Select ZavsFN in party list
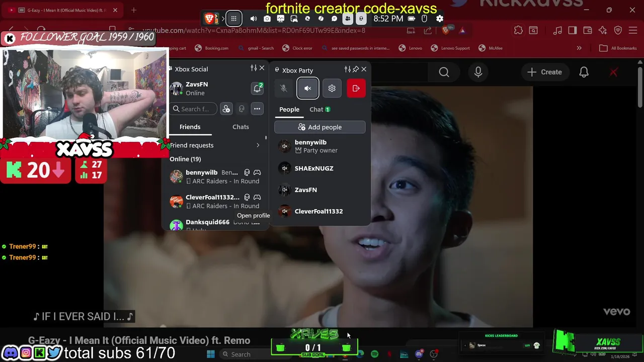644x362 pixels. coord(320,190)
